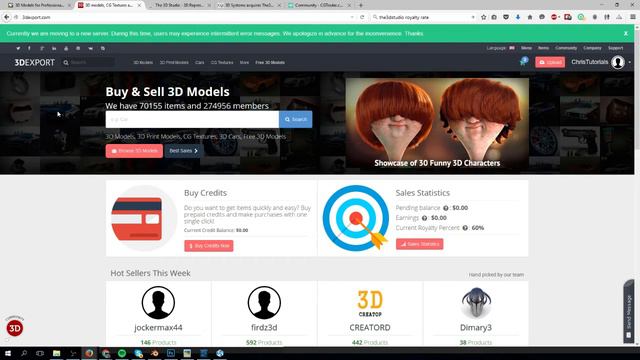Click the Browse 3D Models button
Viewport: 640px width, 360px height.
134,151
